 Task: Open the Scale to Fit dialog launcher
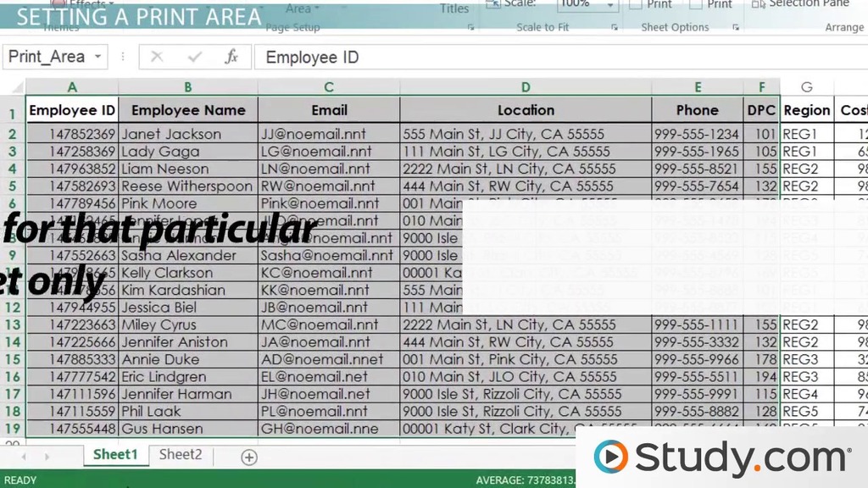pos(614,28)
